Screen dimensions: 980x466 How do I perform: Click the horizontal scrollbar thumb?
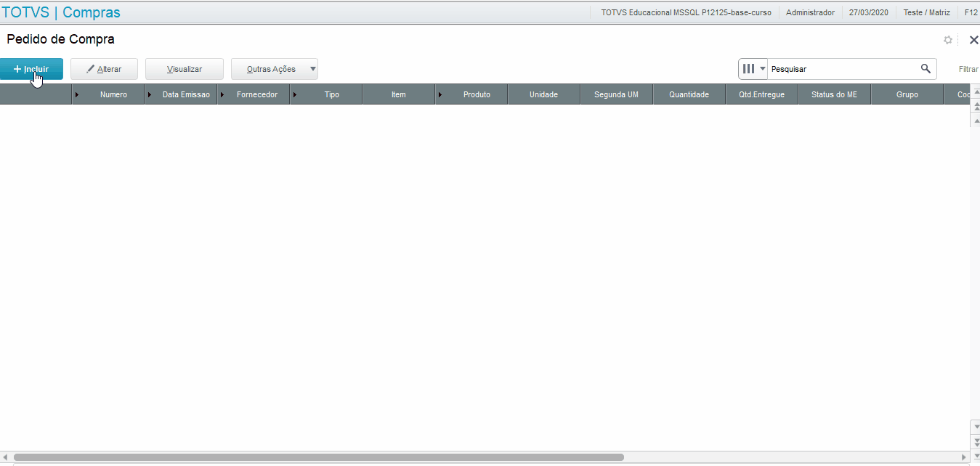point(318,457)
